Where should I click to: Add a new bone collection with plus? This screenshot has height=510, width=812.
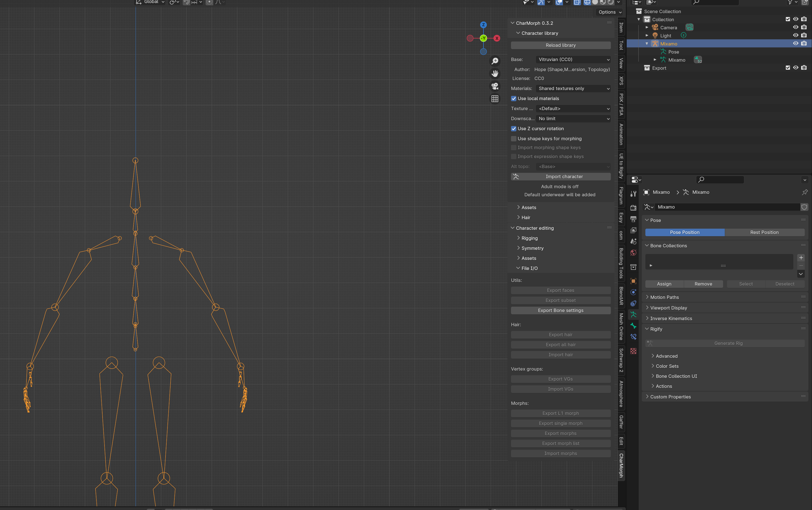click(x=801, y=258)
